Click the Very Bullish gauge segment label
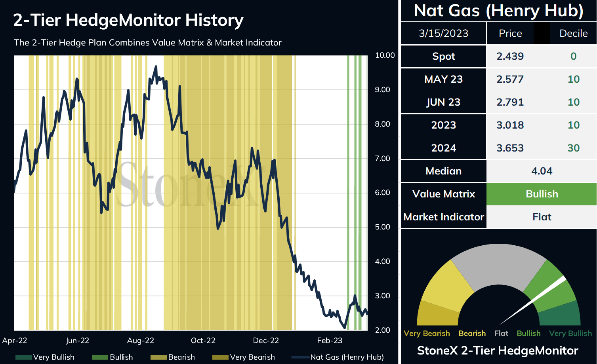Viewport: 597px width, 364px height. [570, 333]
